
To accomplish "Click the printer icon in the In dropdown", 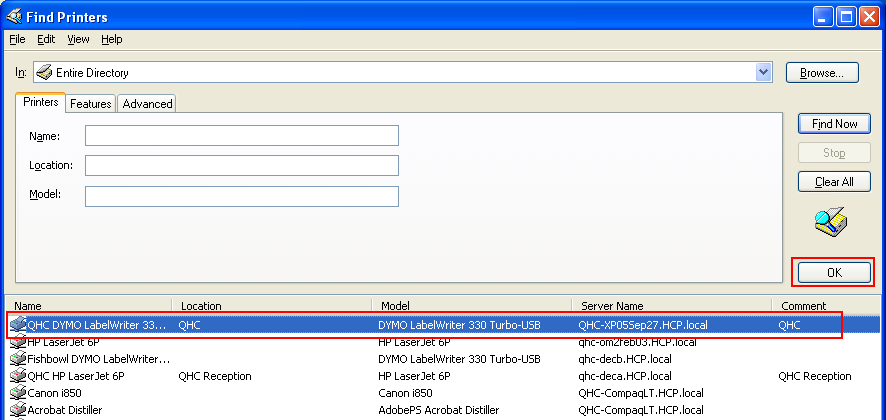I will click(x=44, y=72).
